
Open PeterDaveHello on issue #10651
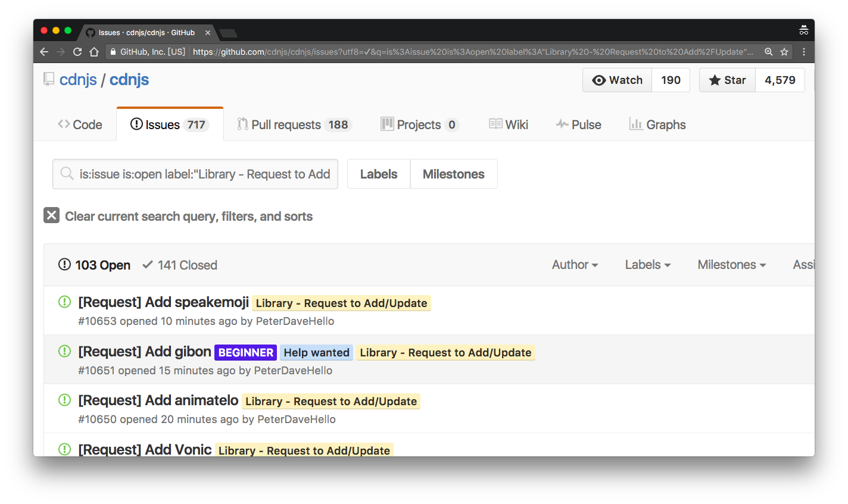tap(293, 371)
